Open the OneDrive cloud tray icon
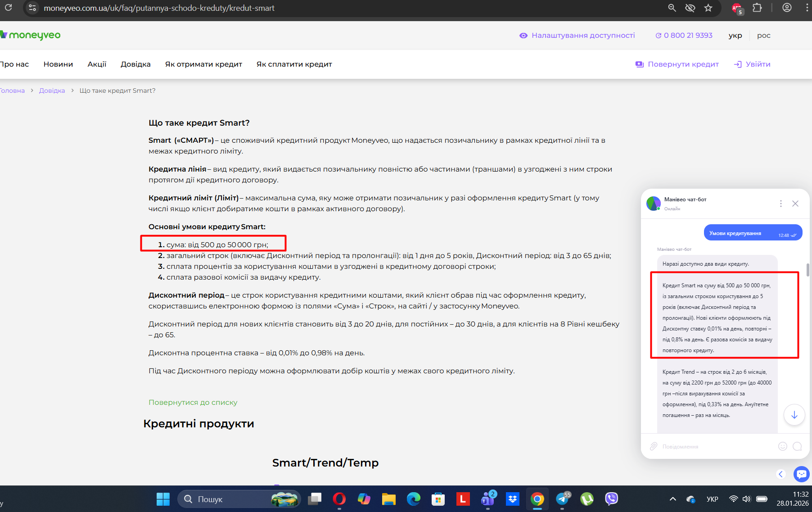This screenshot has height=512, width=812. coord(691,499)
